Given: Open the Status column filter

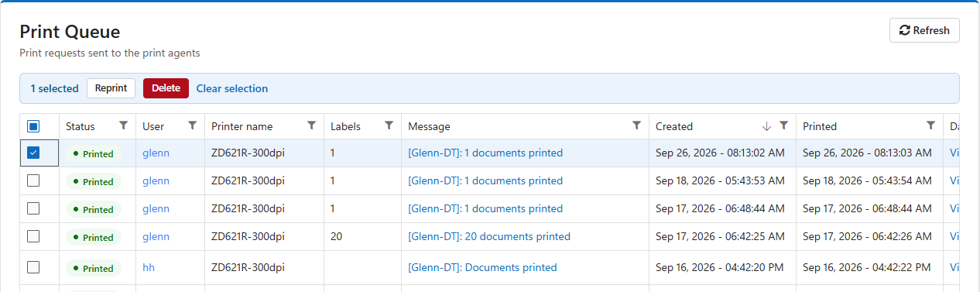Looking at the screenshot, I should [x=123, y=125].
